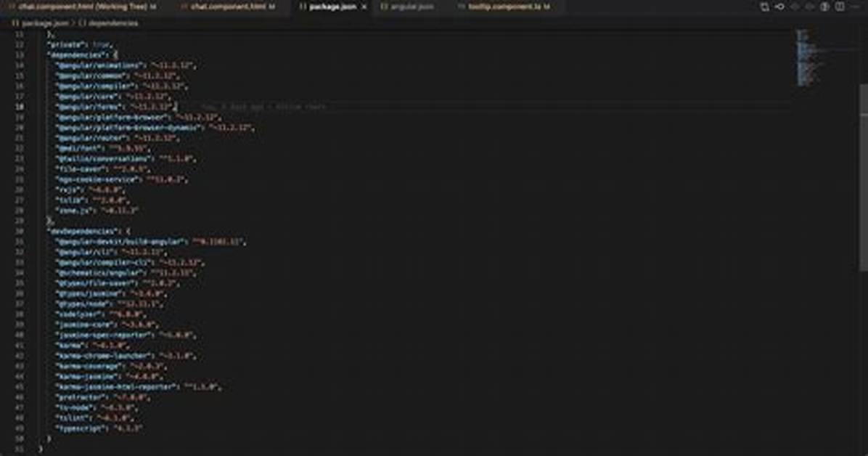The height and width of the screenshot is (456, 868).
Task: Select the package.json tab
Action: [x=332, y=7]
